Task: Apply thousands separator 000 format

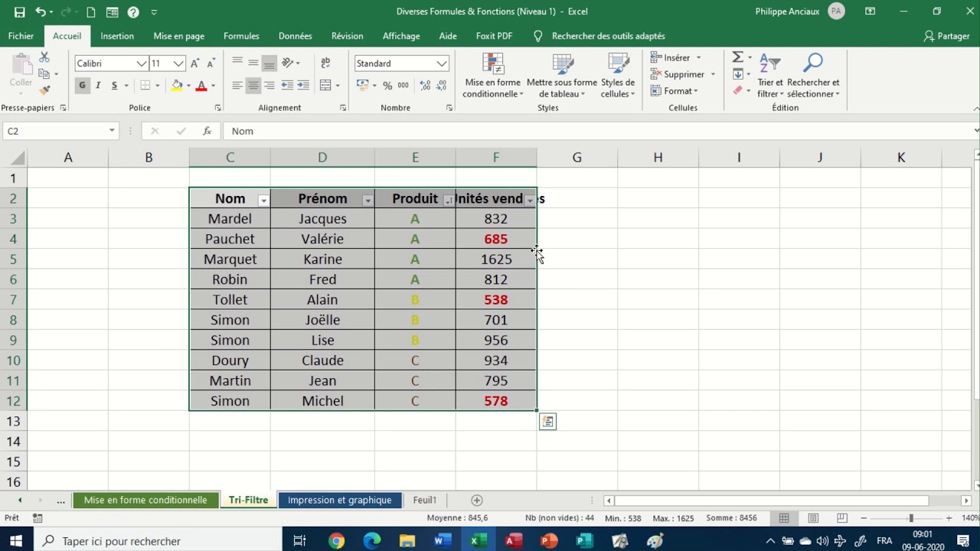Action: pos(403,85)
